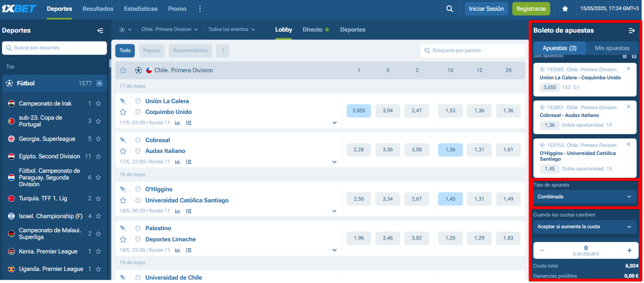
Task: Remove Cobresal - Audax Italiano bet from slip
Action: coord(628,107)
